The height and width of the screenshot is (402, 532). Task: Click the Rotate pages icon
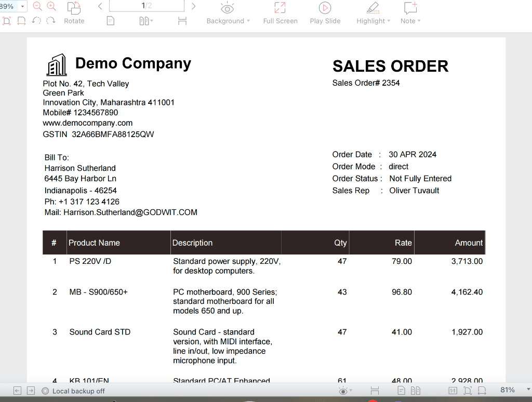coord(74,8)
